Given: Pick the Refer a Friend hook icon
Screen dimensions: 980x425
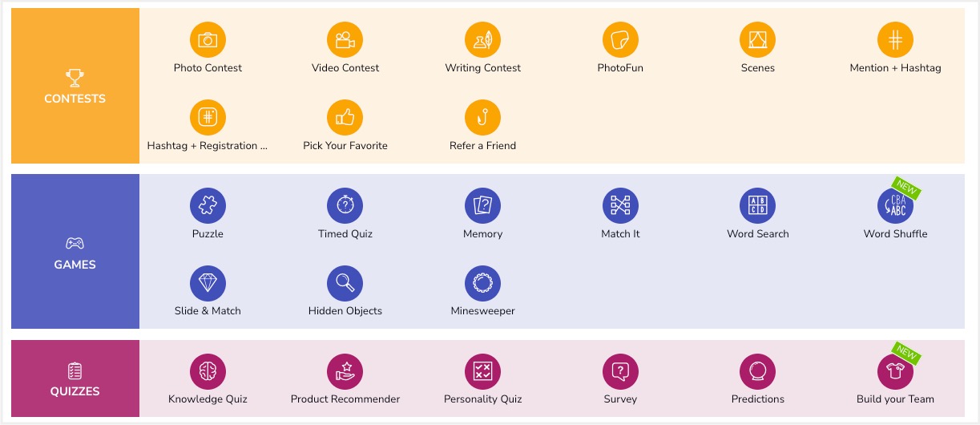Looking at the screenshot, I should tap(482, 117).
